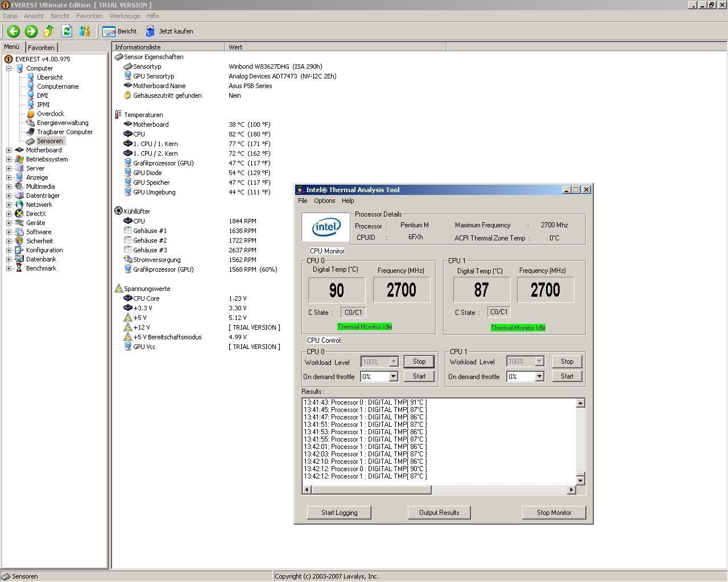Click Jetzt kaufen in the toolbar
Screen dimensions: 728x582
[x=169, y=31]
